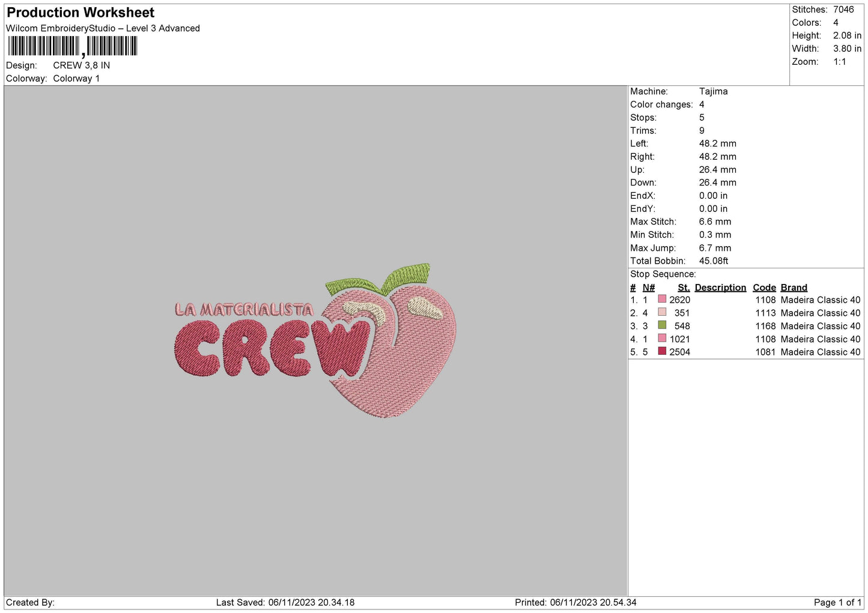
Task: Click the 'Left:' label in the properties
Action: click(x=639, y=143)
